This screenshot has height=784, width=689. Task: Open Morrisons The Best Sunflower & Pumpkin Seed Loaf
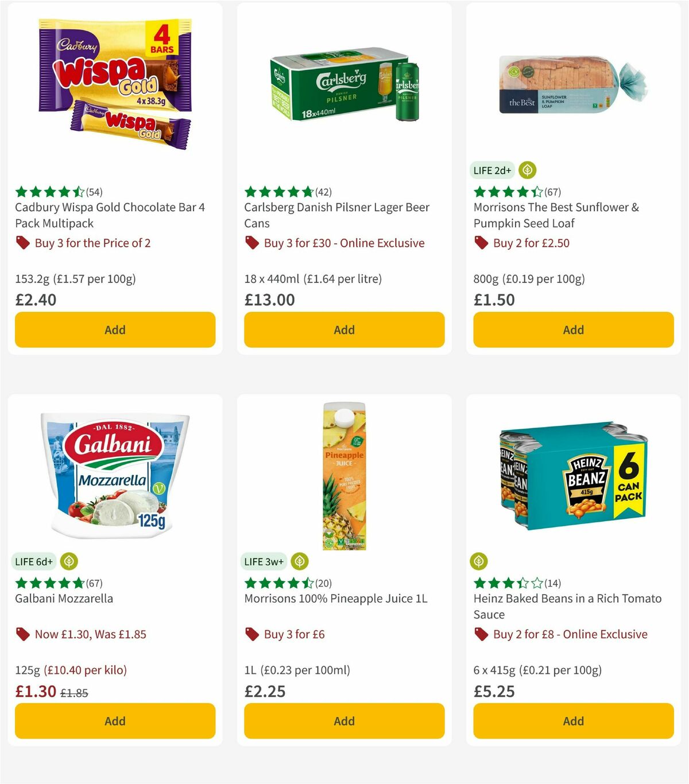tap(555, 215)
